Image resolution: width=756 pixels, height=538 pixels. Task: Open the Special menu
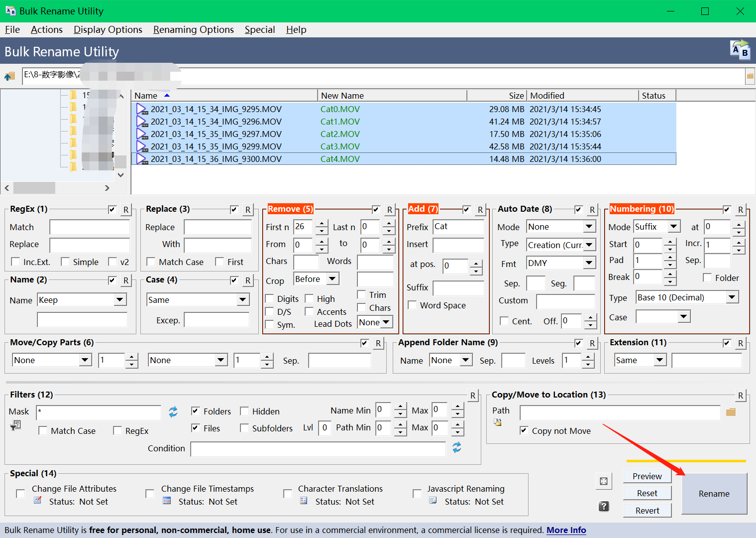[260, 30]
